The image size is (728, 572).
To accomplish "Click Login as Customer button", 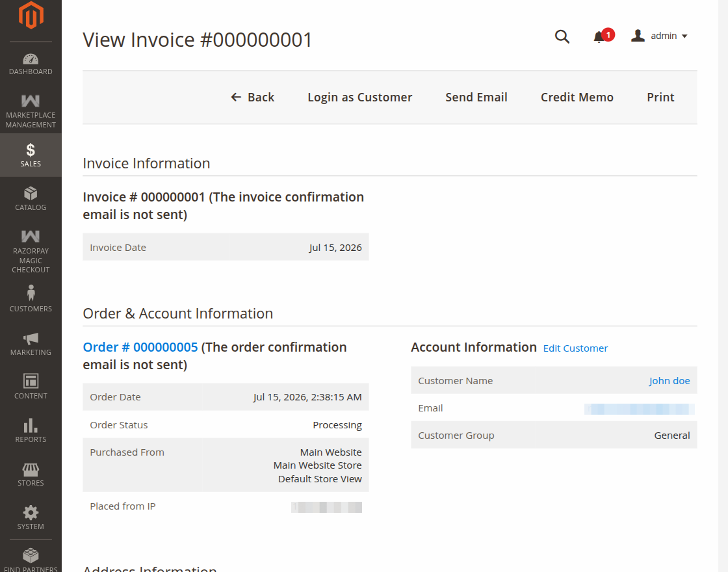I will pos(360,97).
